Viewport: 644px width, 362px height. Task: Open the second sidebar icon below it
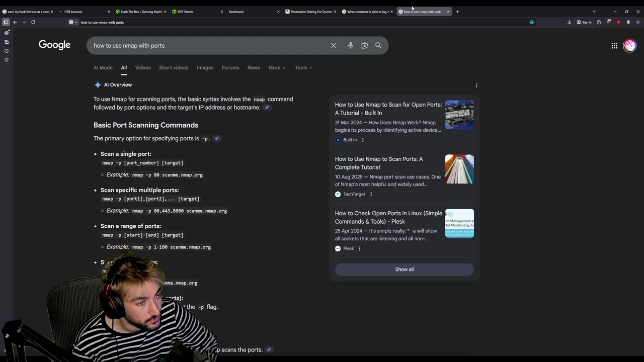point(7,42)
